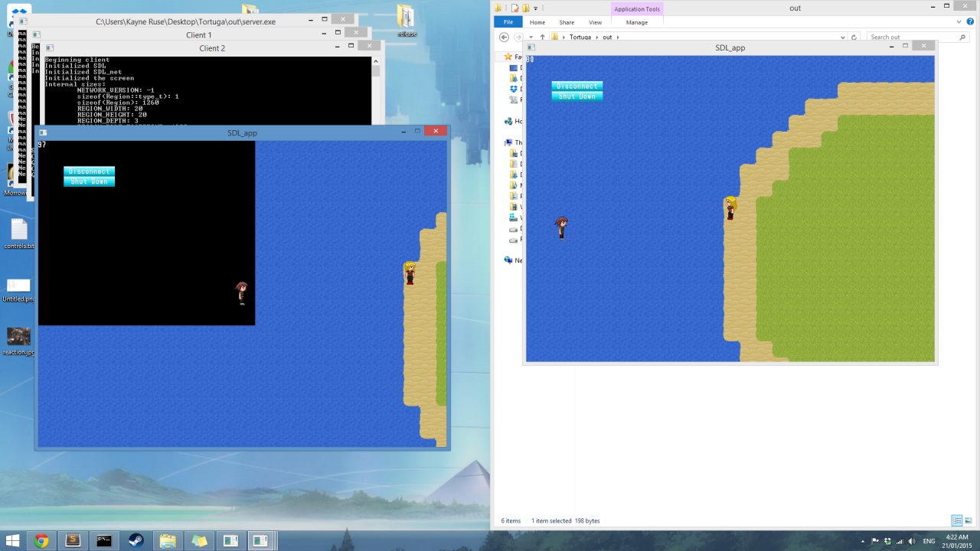
Task: Select the Application Tools contextual tab
Action: click(x=637, y=9)
